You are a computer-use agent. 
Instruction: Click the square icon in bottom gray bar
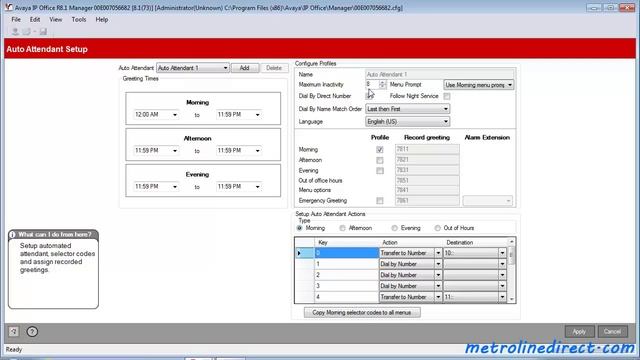13,331
